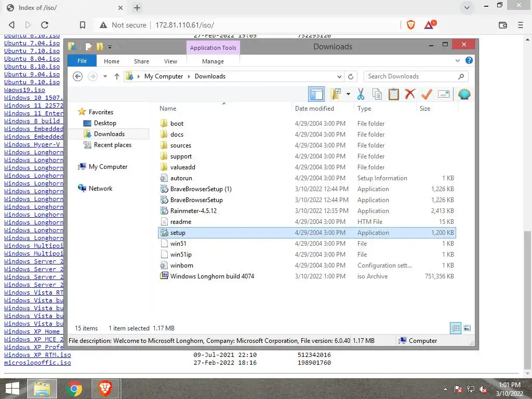Screen dimensions: 532x399
Task: Go up one folder level arrow
Action: point(117,76)
